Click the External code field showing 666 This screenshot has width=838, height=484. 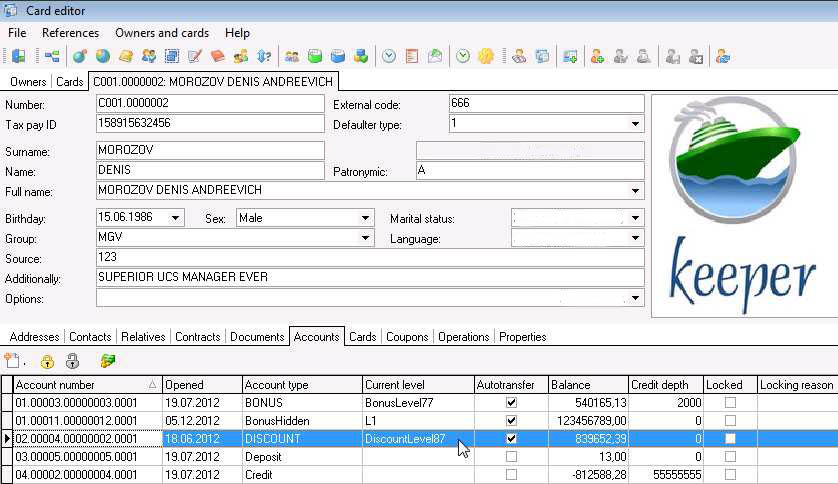pos(546,103)
